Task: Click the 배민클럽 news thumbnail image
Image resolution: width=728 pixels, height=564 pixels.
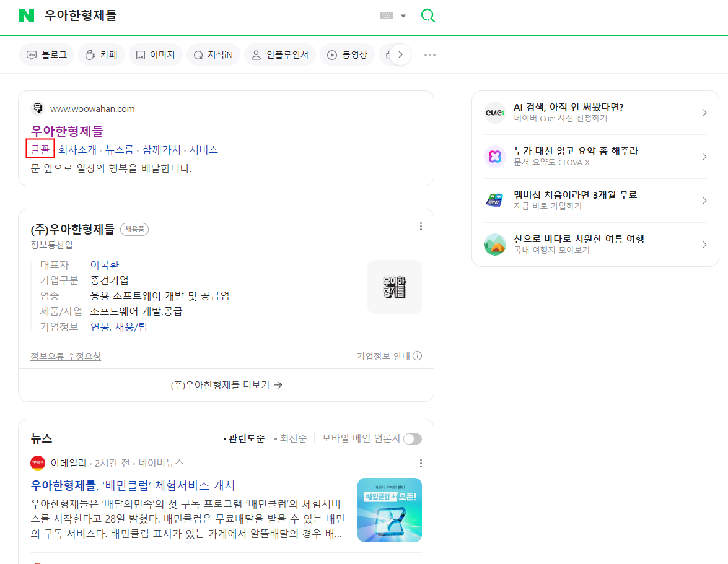Action: coord(390,510)
